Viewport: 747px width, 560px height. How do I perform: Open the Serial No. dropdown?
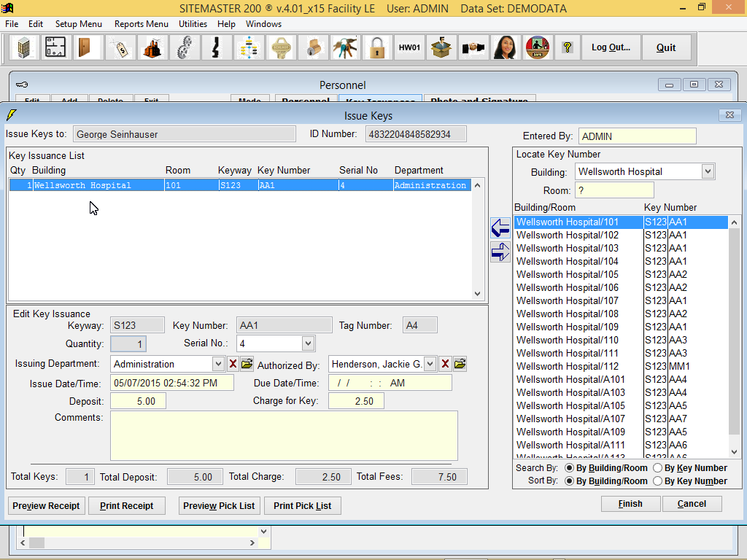pos(309,343)
